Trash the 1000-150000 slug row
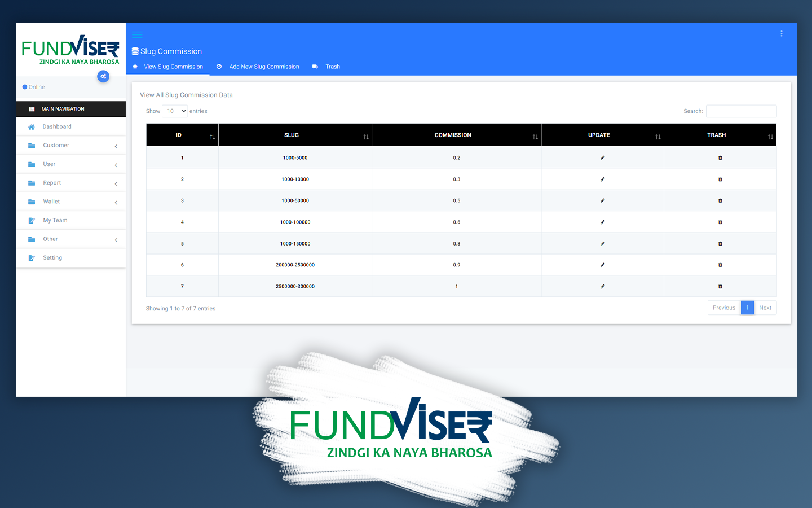The width and height of the screenshot is (812, 508). point(720,244)
